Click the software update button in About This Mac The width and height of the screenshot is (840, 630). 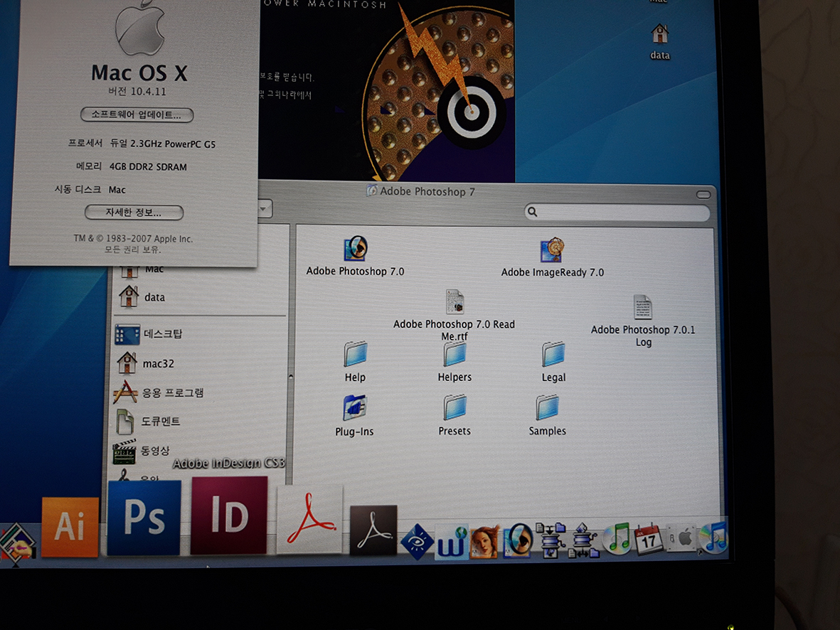pos(137,115)
